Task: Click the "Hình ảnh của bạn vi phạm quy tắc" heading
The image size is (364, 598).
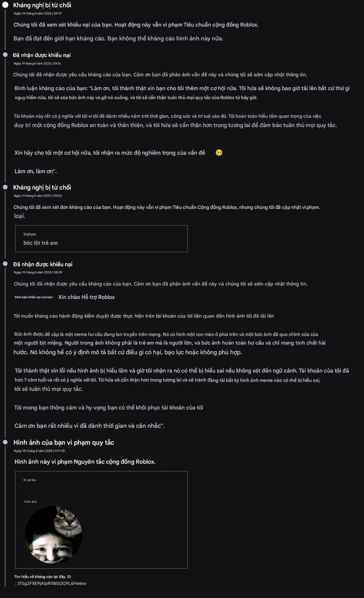Action: [64, 443]
